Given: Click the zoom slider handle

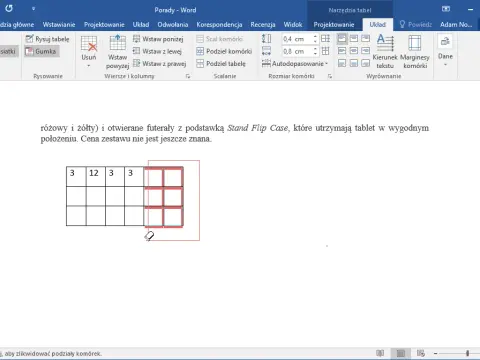Looking at the screenshot, I should click(x=468, y=353).
